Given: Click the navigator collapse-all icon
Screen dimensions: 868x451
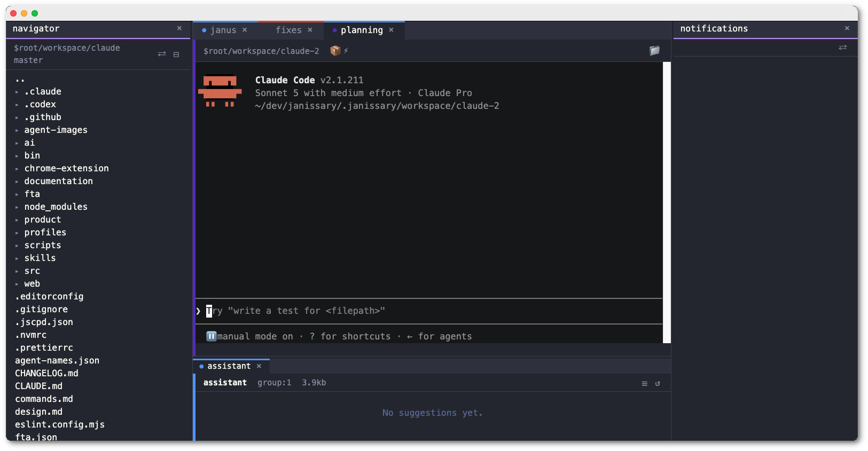Looking at the screenshot, I should pos(176,54).
